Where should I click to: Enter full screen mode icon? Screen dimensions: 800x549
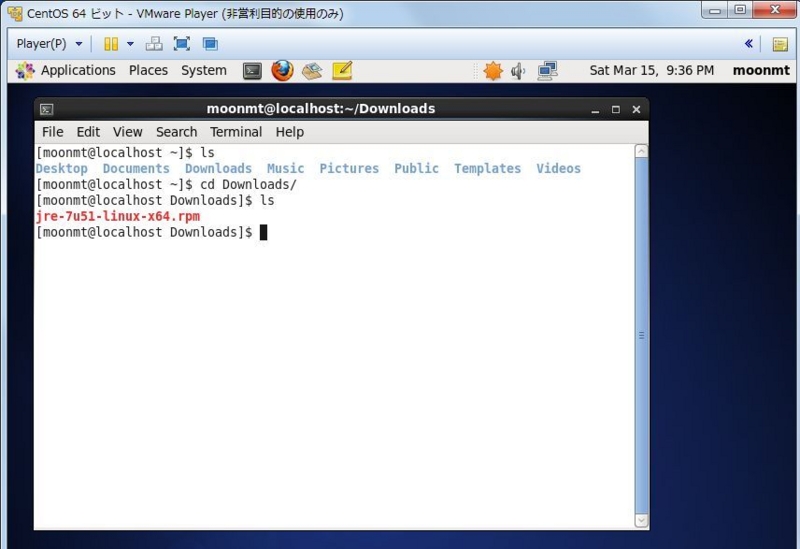click(182, 44)
